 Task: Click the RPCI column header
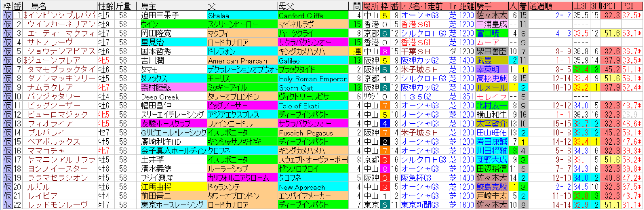click(x=610, y=6)
